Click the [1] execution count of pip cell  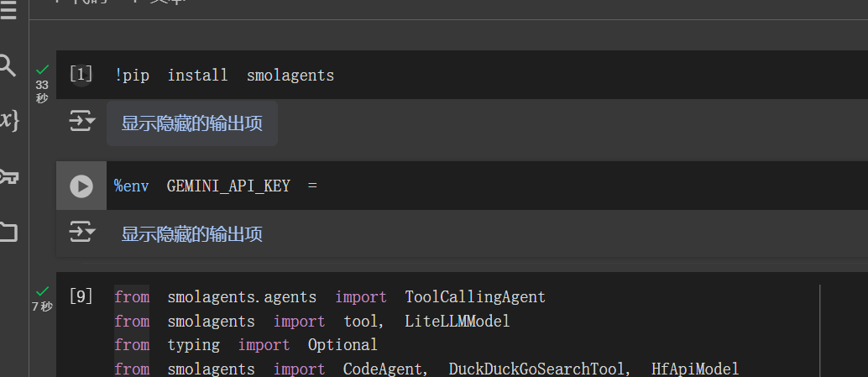81,75
